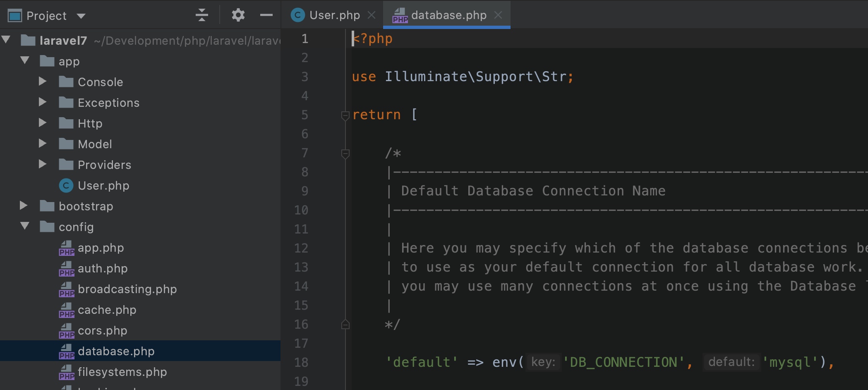This screenshot has width=868, height=390.
Task: Click the 'mysql' string in line 18
Action: (790, 362)
